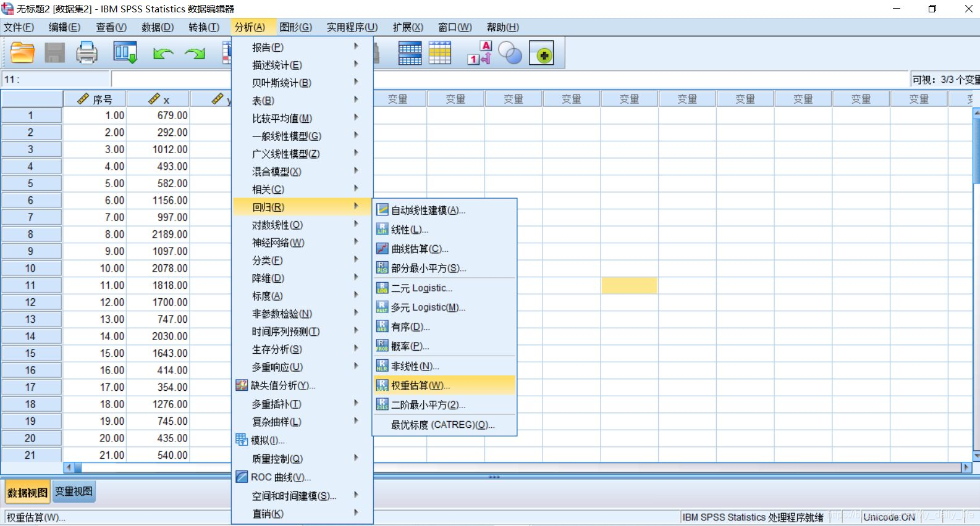Open 缺失值分析(Y) missing values
980x526 pixels.
click(x=302, y=385)
